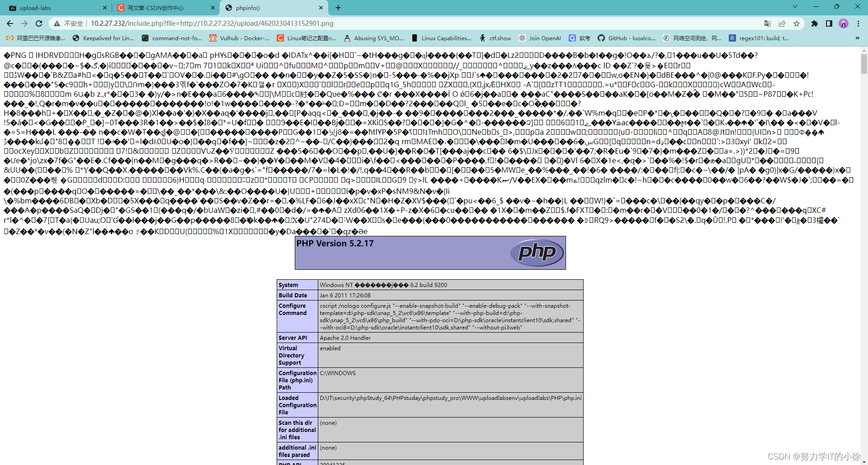The width and height of the screenshot is (868, 465).
Task: Click the scrollbar down arrow
Action: (864, 461)
